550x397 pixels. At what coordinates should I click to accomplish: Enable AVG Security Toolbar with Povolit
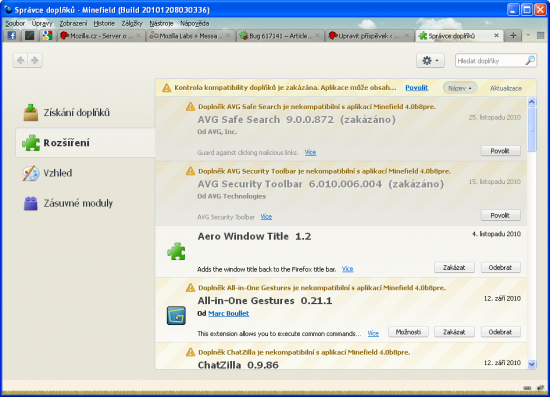tap(501, 215)
